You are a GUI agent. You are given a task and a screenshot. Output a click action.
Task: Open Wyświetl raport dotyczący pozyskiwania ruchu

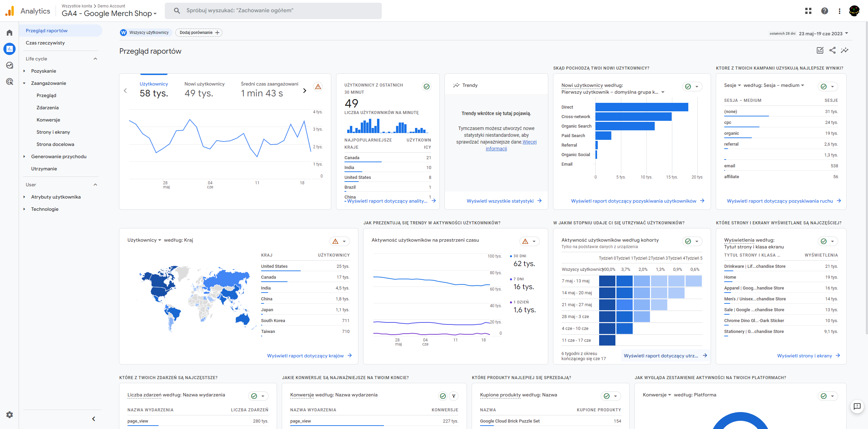tap(784, 201)
